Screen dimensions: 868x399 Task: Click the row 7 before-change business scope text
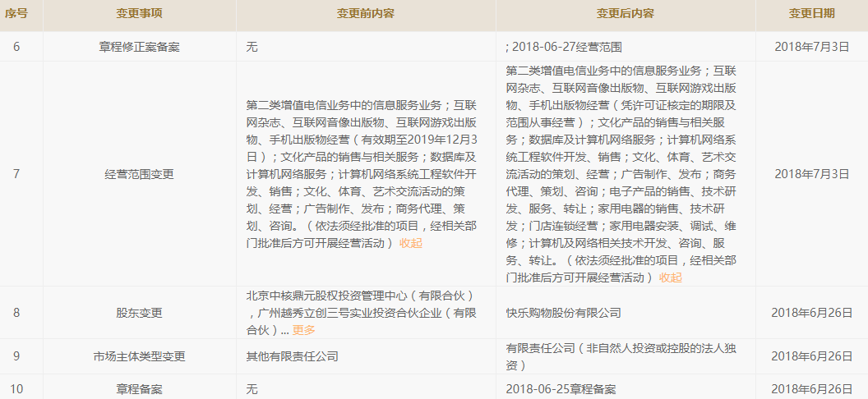coord(362,174)
